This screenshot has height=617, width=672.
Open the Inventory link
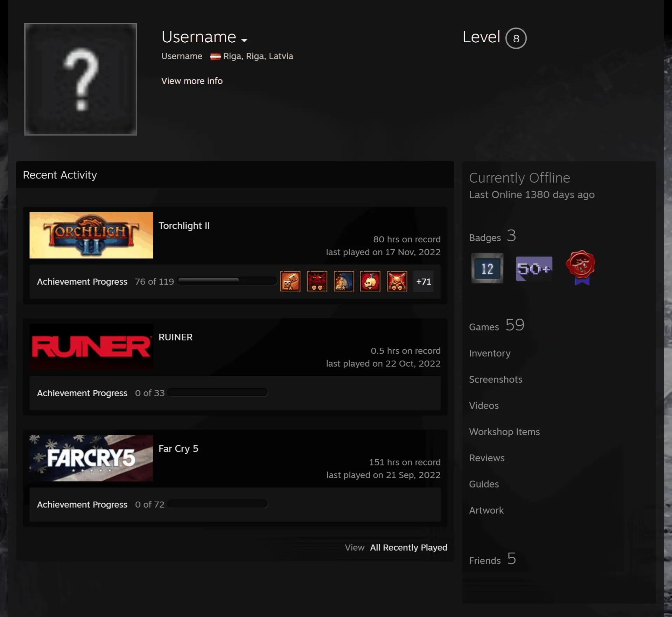tap(490, 353)
